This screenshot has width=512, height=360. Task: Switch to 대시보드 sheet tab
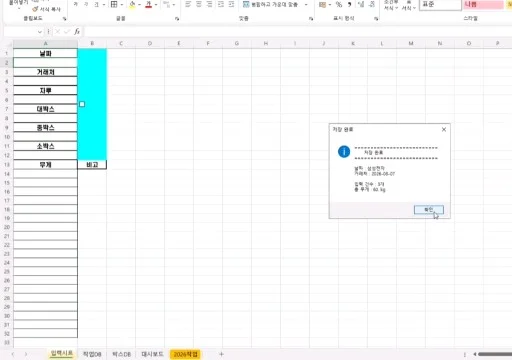coord(152,354)
